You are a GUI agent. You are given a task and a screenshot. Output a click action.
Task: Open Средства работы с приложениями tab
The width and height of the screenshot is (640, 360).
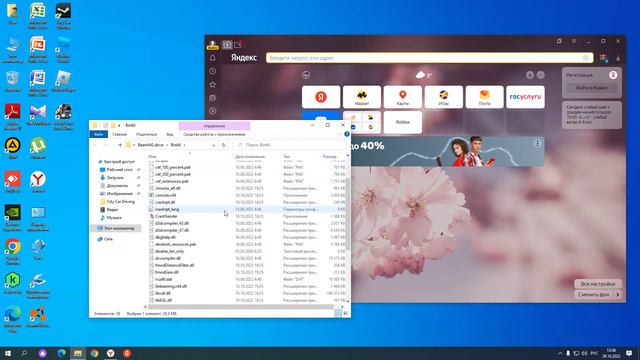pyautogui.click(x=214, y=134)
